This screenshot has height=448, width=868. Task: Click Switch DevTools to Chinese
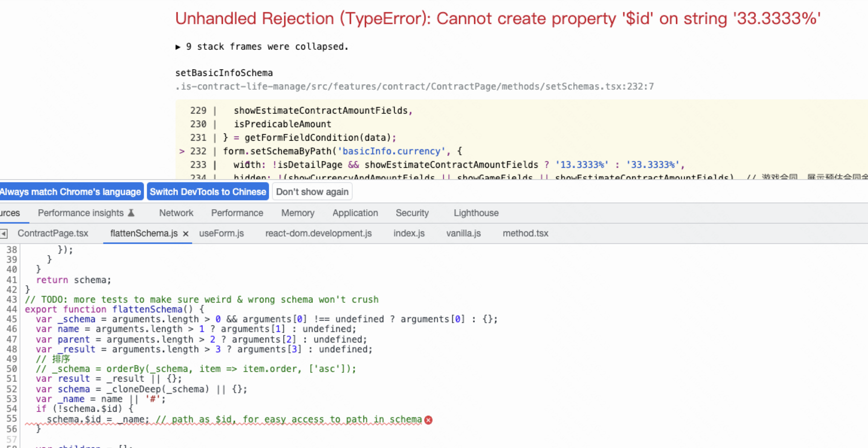point(208,192)
